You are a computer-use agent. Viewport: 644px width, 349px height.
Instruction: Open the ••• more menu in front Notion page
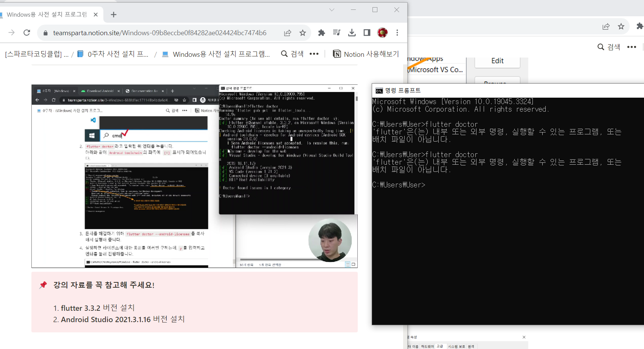[x=314, y=54]
